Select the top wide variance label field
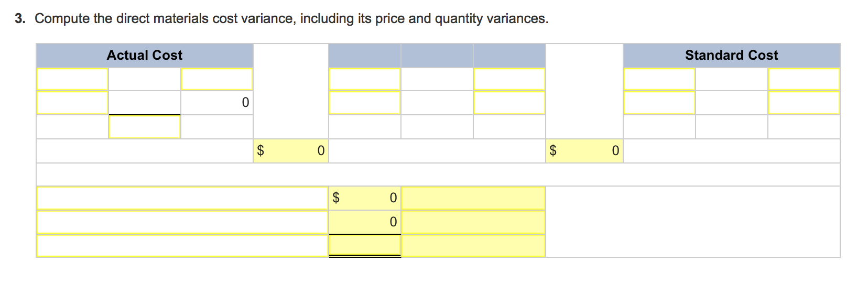This screenshot has height=305, width=868. (182, 198)
